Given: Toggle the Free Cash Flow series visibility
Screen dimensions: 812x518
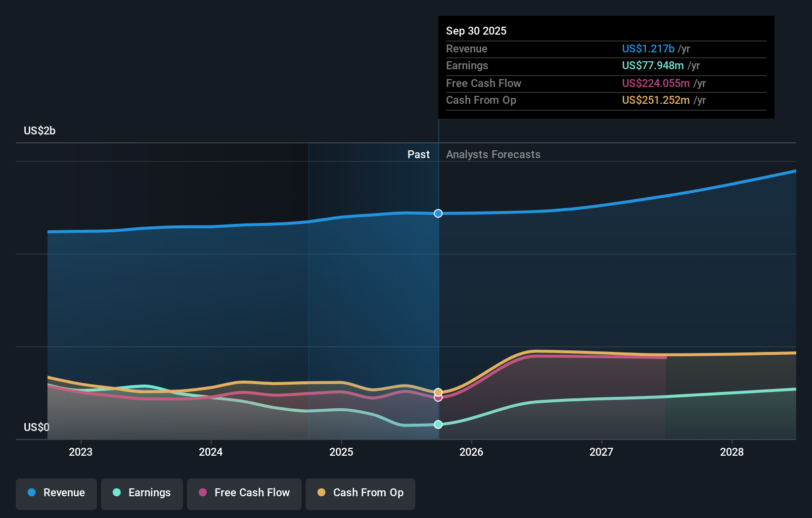Looking at the screenshot, I should click(244, 494).
